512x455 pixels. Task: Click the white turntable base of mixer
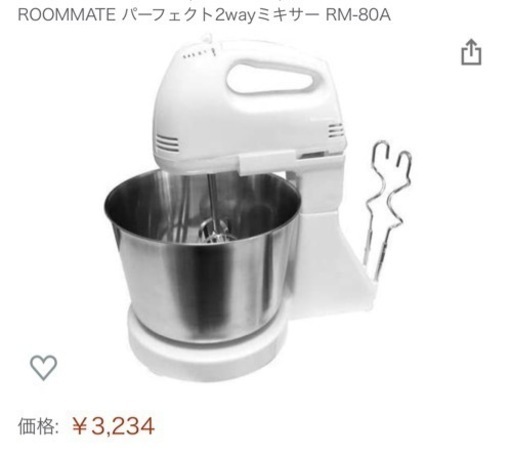click(x=207, y=347)
